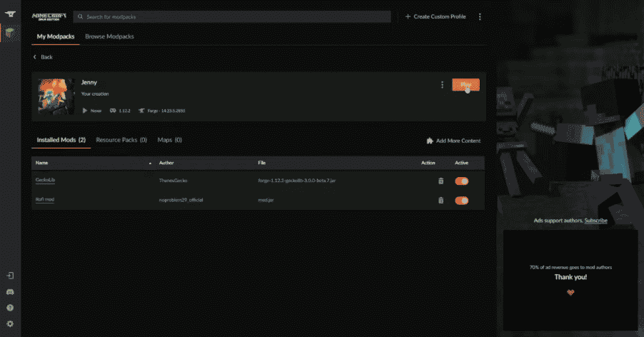
Task: Sort mods by the Name column header
Action: click(x=41, y=163)
